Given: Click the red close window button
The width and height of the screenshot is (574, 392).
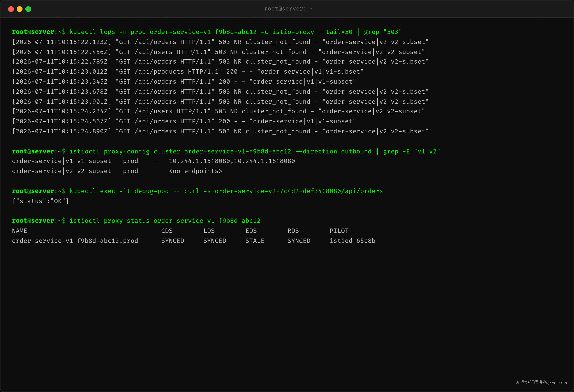Looking at the screenshot, I should click(11, 9).
